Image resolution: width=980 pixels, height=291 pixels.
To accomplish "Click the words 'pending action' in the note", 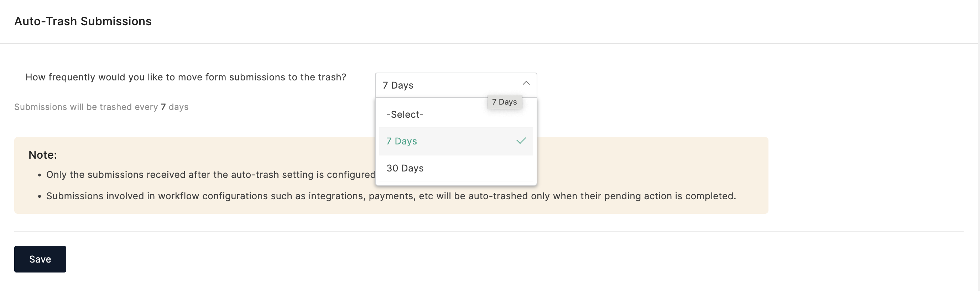I will (638, 196).
